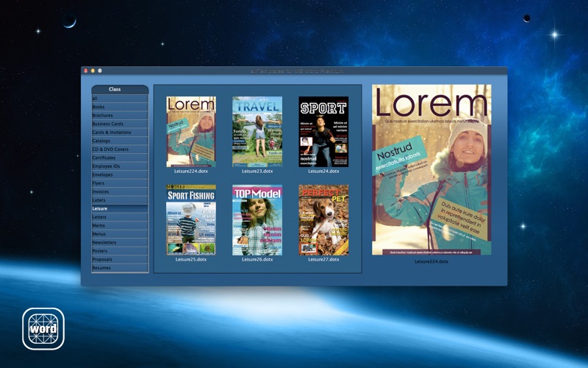Close the templates window with red button
Viewport: 588px width, 368px height.
click(x=85, y=71)
